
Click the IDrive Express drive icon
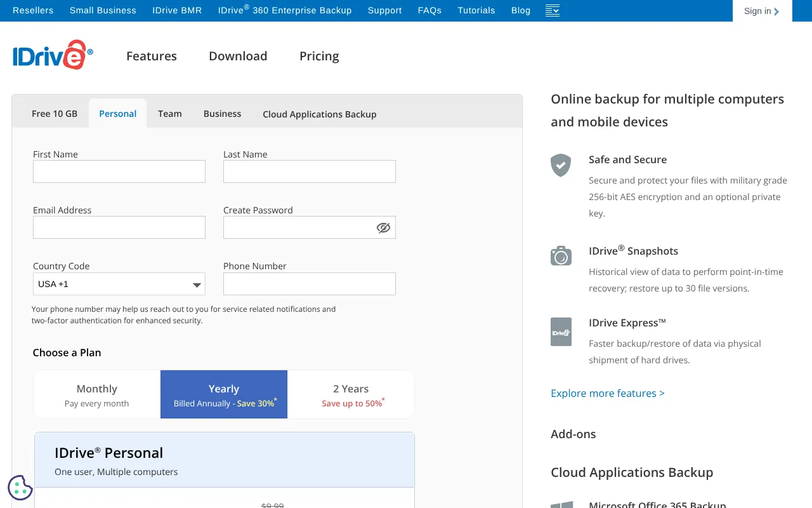(x=561, y=332)
